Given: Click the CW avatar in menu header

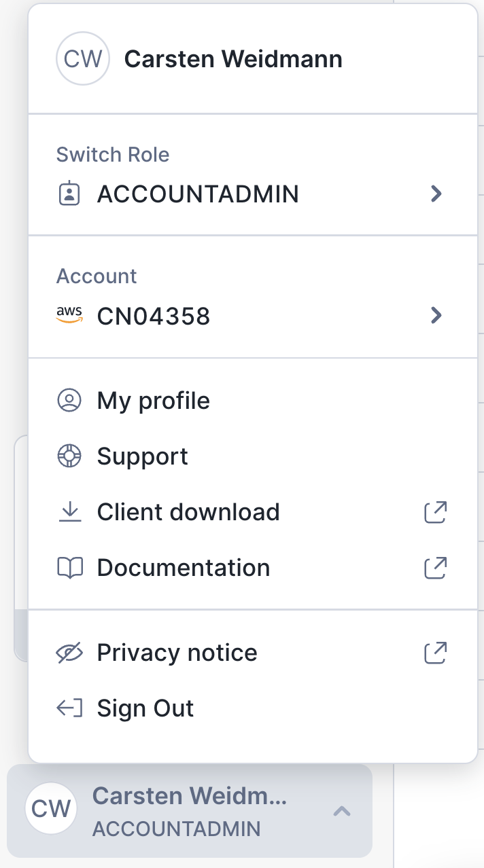Looking at the screenshot, I should pos(82,59).
